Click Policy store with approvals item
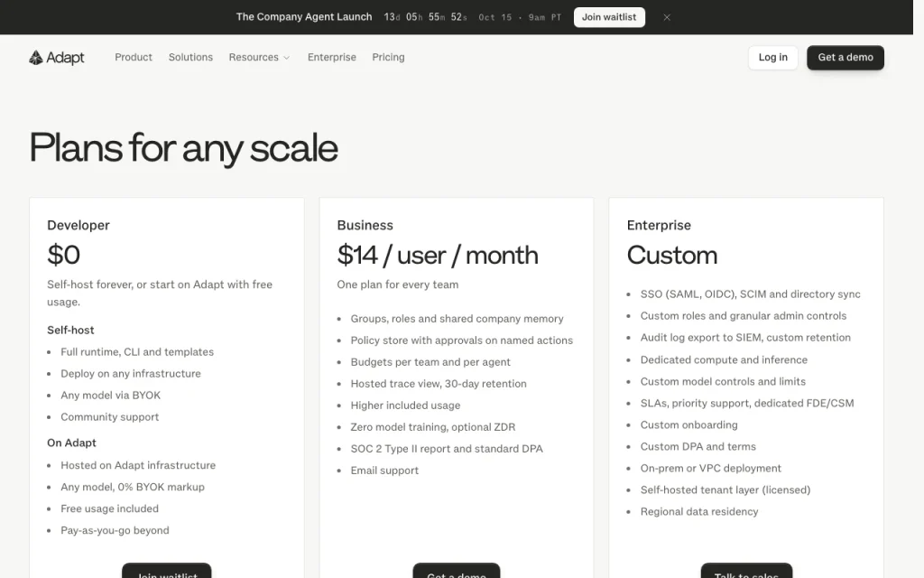Image resolution: width=924 pixels, height=578 pixels. 461,340
